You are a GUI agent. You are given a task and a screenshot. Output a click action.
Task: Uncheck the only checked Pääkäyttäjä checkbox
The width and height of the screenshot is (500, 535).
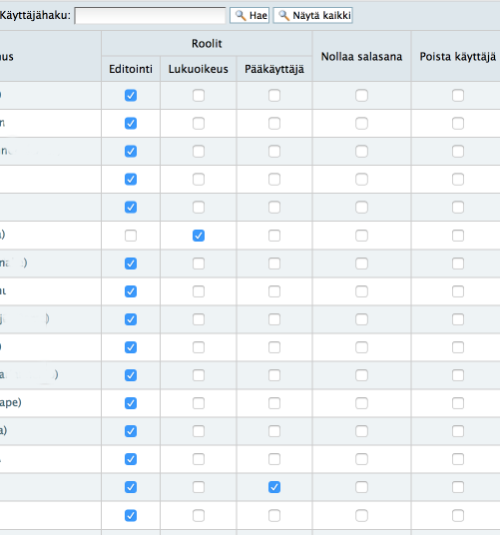pos(274,487)
